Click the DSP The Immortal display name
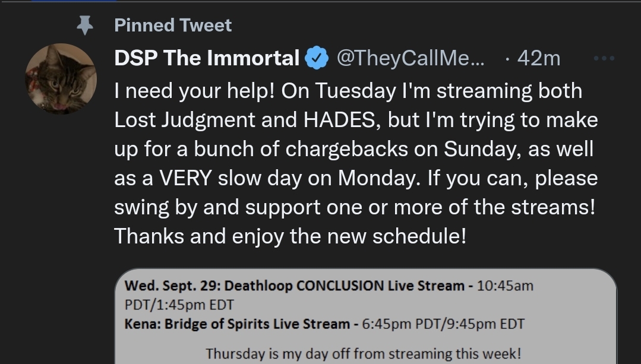The height and width of the screenshot is (364, 641). (207, 58)
